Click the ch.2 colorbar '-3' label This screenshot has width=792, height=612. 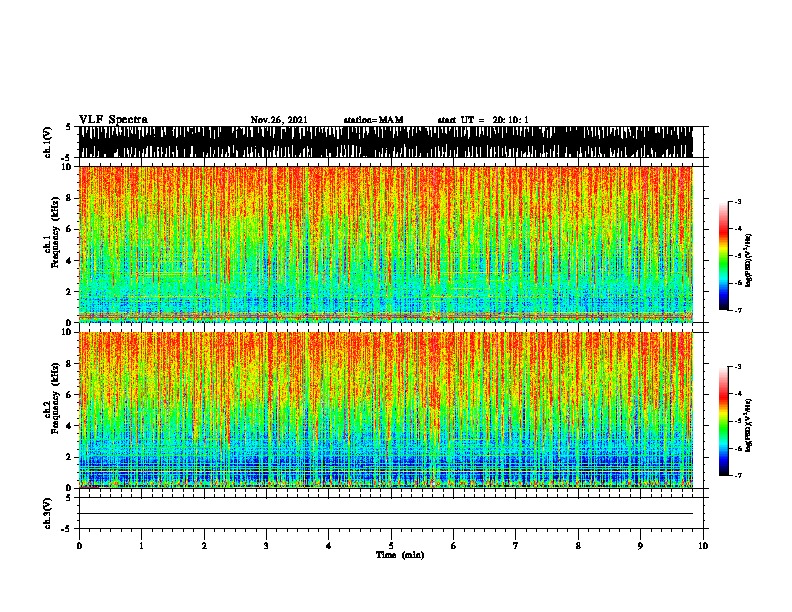click(x=738, y=367)
